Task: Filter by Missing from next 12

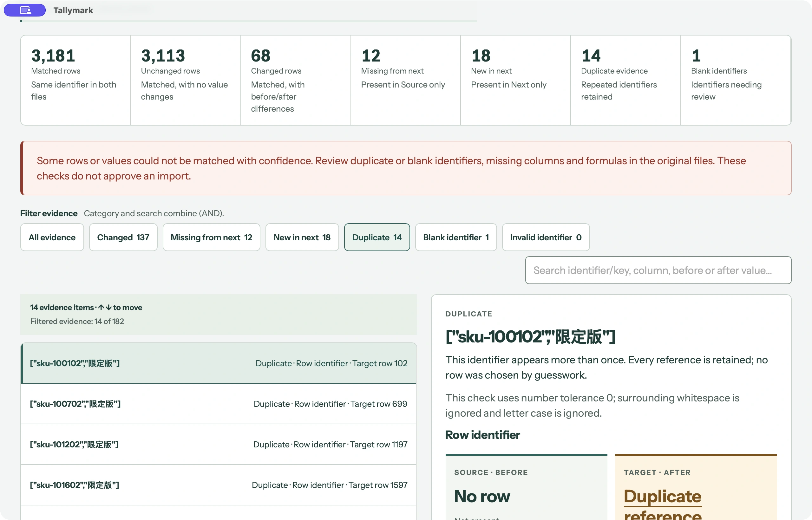Action: click(x=212, y=237)
